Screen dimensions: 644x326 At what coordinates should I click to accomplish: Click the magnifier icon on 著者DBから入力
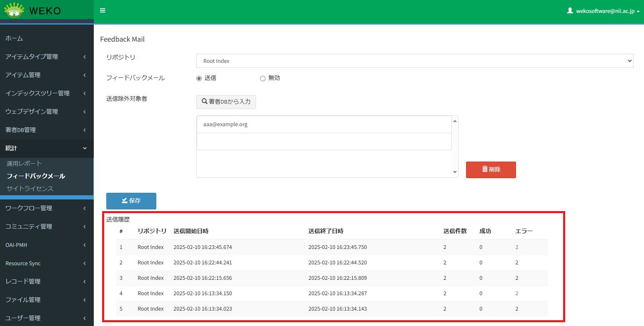click(205, 102)
